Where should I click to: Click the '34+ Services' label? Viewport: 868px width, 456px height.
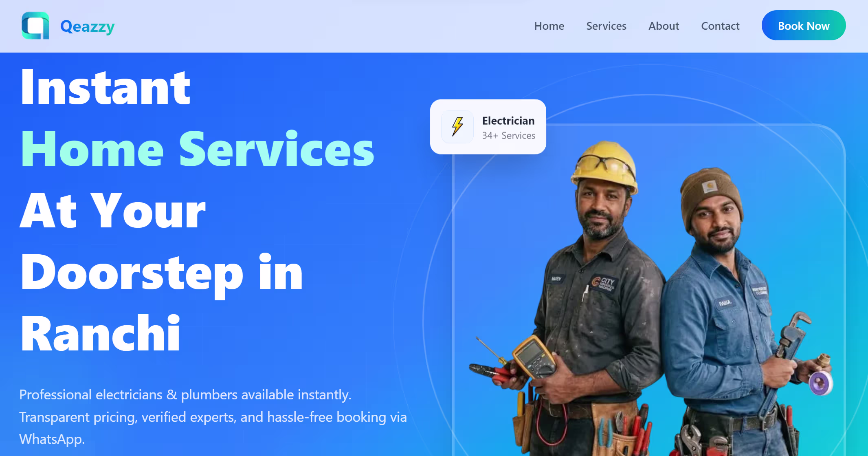click(x=509, y=136)
